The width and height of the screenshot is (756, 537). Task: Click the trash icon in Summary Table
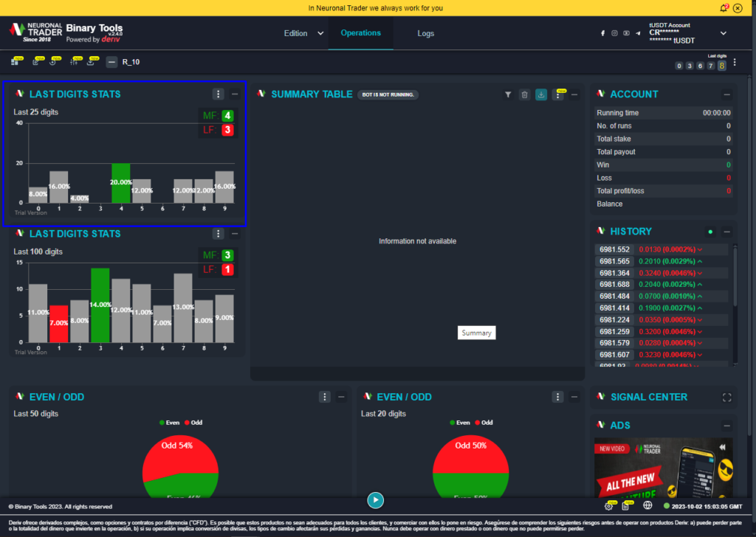point(525,94)
